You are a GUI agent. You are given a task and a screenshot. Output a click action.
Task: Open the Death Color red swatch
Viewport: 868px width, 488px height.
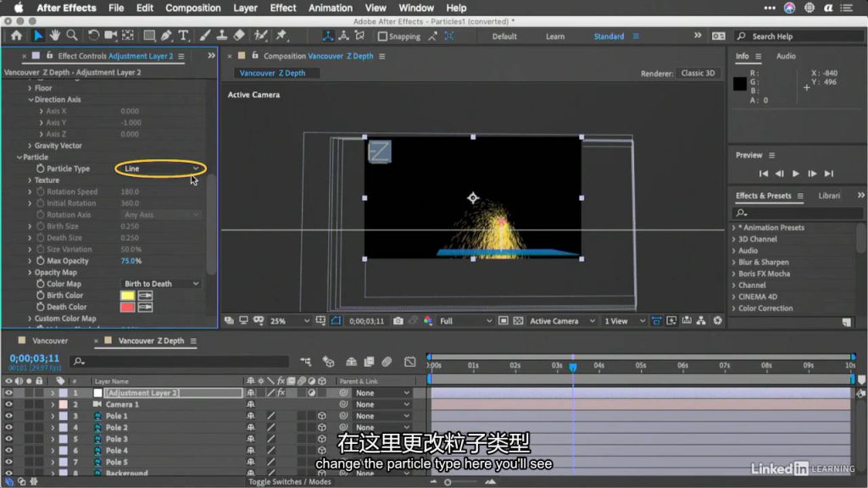(127, 307)
